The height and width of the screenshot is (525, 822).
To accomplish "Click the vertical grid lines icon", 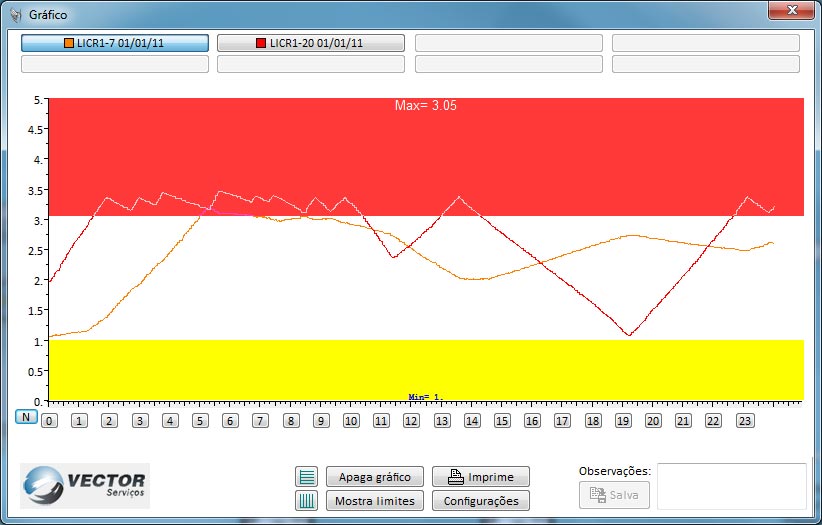I will pyautogui.click(x=306, y=501).
